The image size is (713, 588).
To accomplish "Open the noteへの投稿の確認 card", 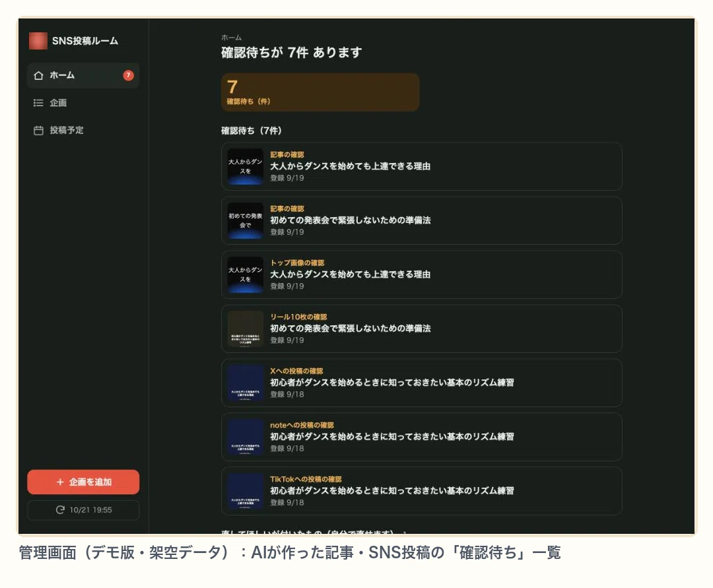I will (x=421, y=437).
